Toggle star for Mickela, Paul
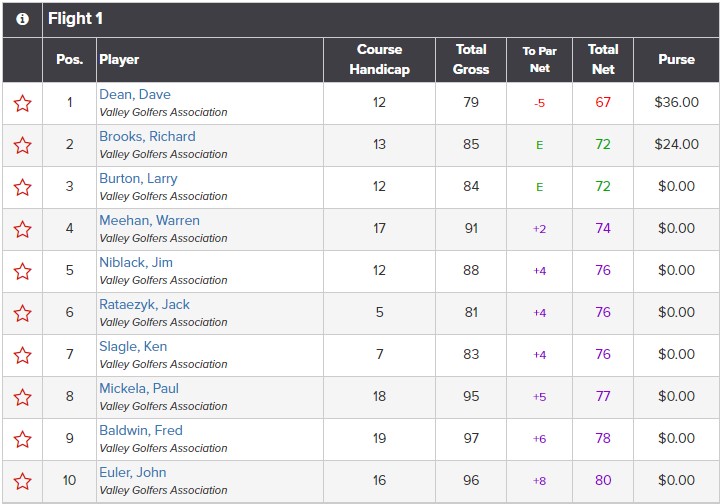 point(22,397)
